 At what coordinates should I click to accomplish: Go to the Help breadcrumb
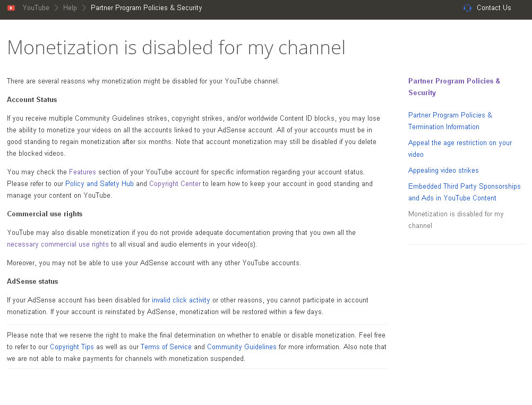(x=70, y=8)
